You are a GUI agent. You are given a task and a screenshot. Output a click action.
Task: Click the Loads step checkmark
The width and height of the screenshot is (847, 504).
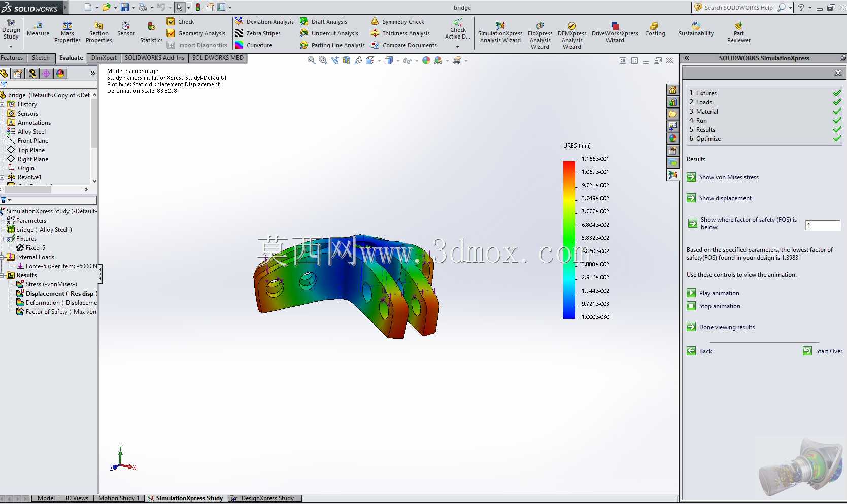click(837, 102)
